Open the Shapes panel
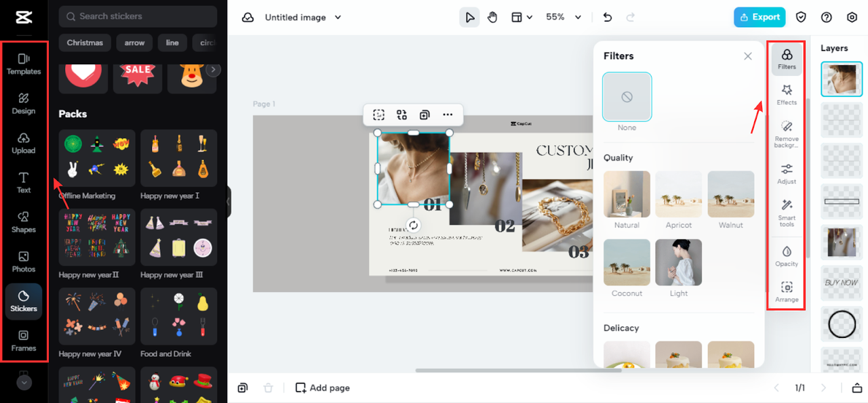This screenshot has width=868, height=403. pyautogui.click(x=24, y=221)
